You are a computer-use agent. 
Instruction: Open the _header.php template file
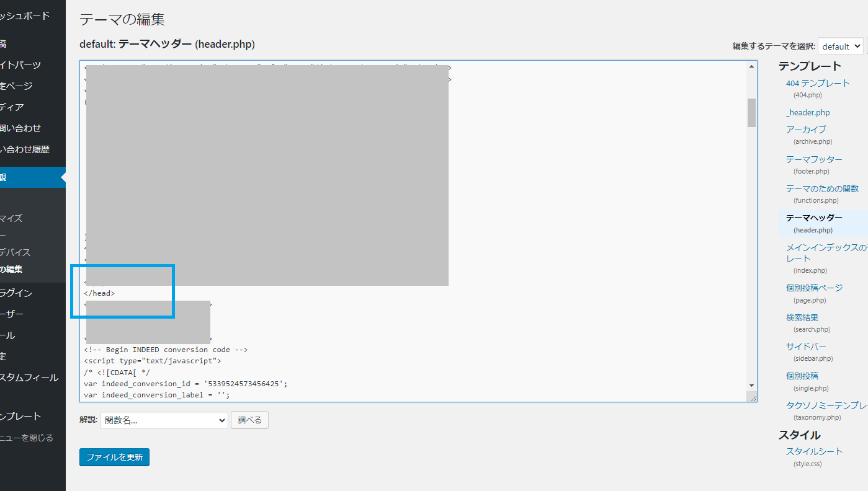tap(808, 113)
